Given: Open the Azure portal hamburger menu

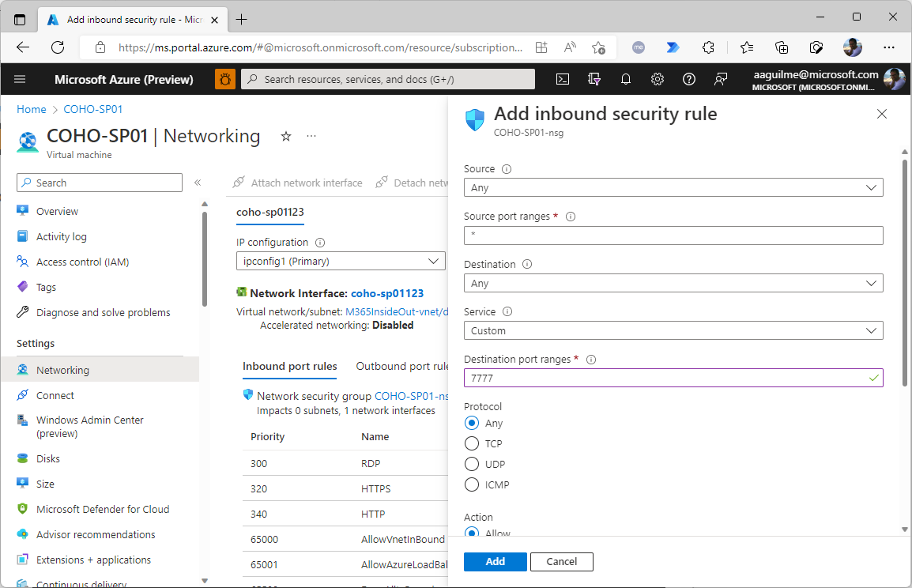Looking at the screenshot, I should point(21,79).
